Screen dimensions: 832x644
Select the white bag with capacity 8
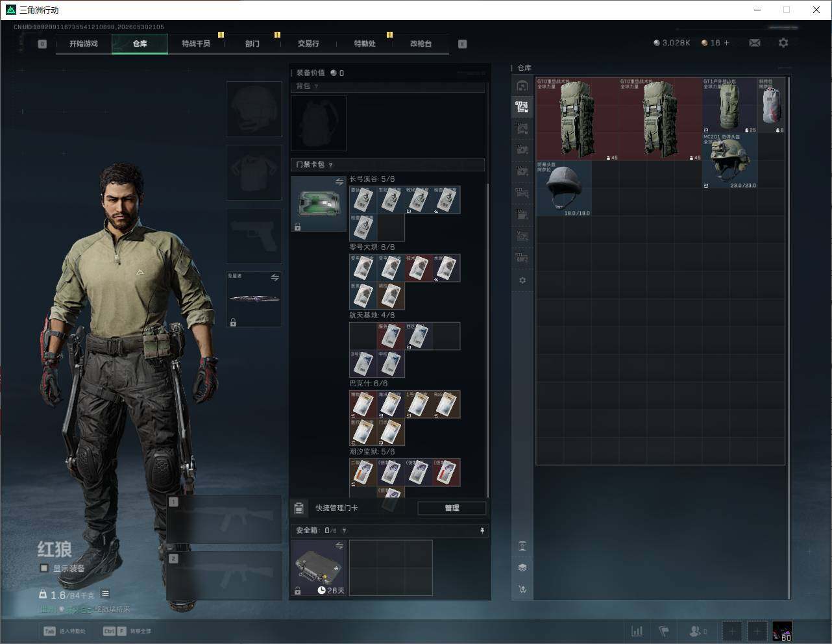tap(771, 105)
